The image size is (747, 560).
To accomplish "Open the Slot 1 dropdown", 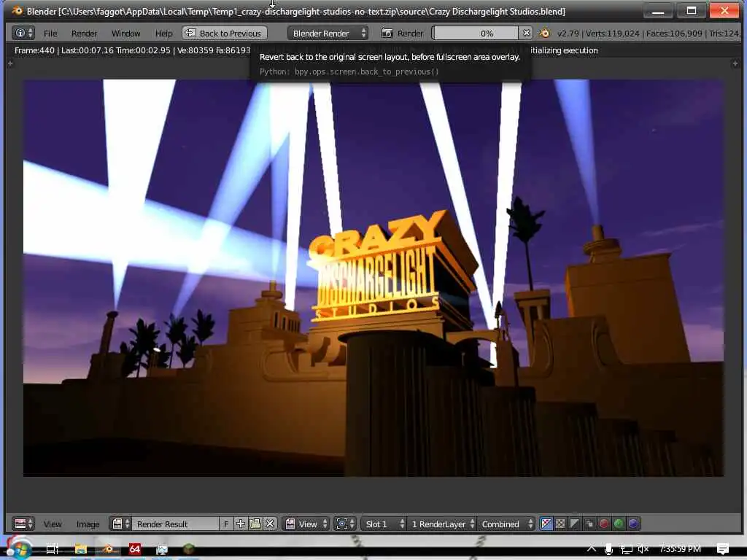I will (x=384, y=524).
